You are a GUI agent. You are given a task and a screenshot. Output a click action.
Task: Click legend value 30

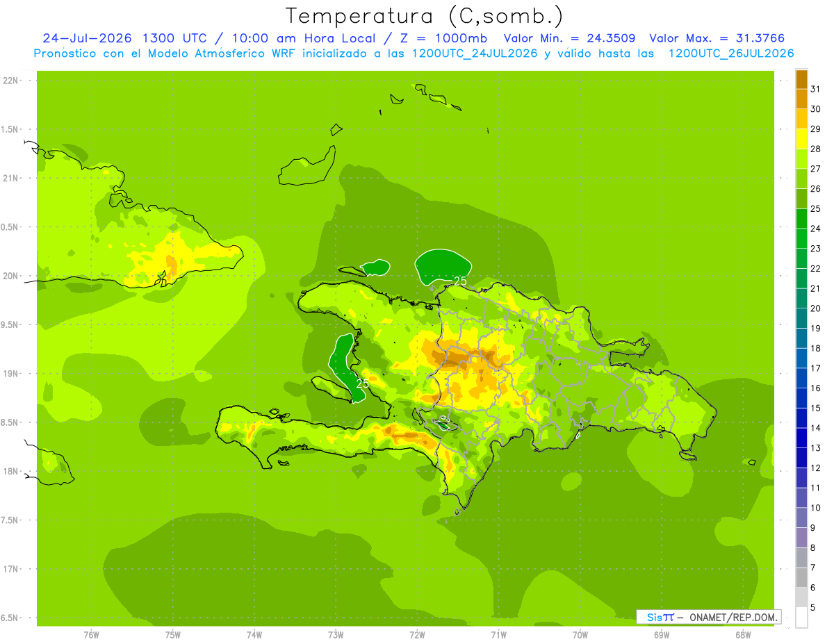tap(816, 109)
